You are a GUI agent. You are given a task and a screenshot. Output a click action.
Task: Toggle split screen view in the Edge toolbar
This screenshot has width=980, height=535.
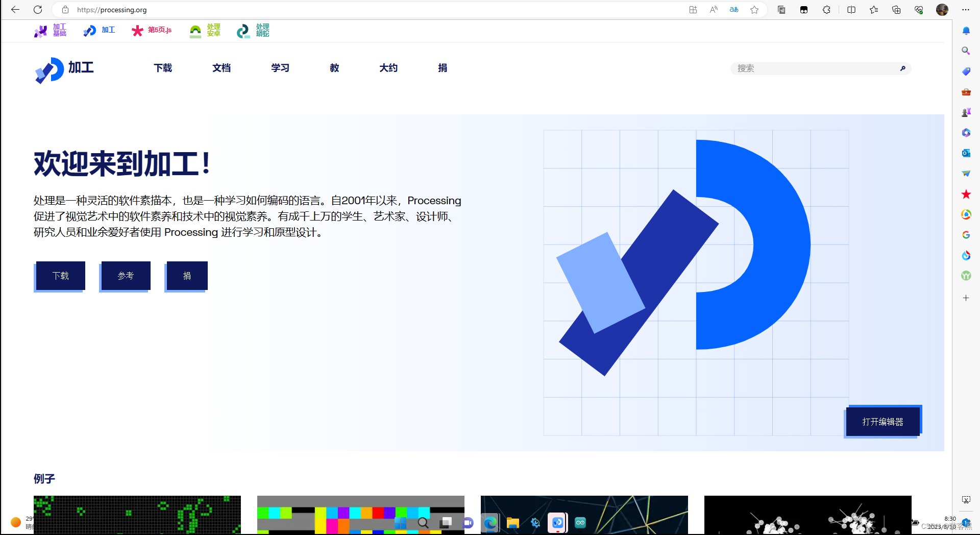(851, 10)
